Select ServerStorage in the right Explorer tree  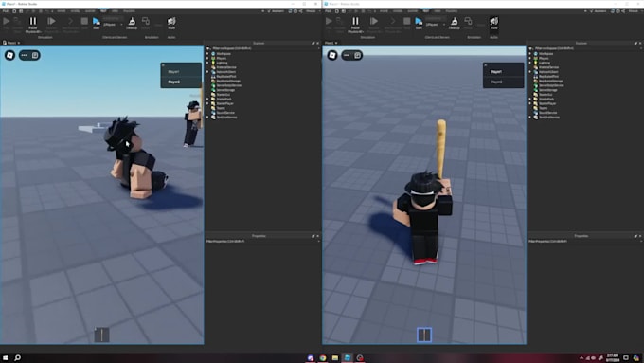click(x=548, y=90)
